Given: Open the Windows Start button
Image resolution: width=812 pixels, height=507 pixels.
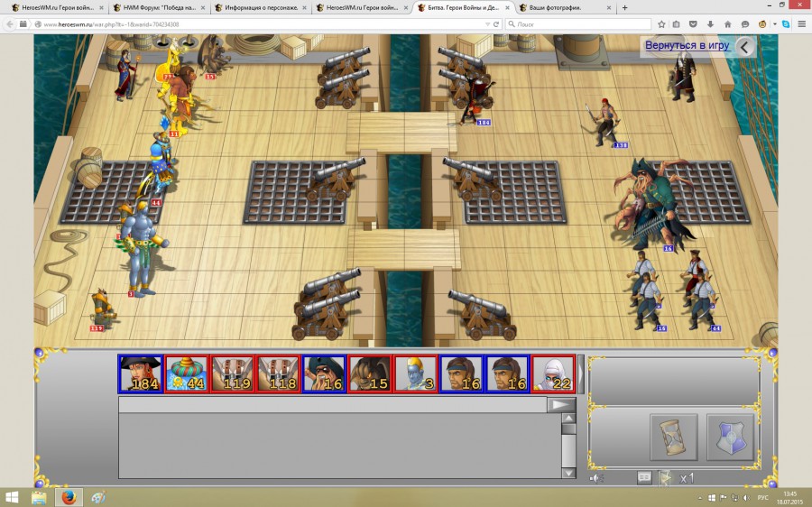Looking at the screenshot, I should tap(12, 498).
